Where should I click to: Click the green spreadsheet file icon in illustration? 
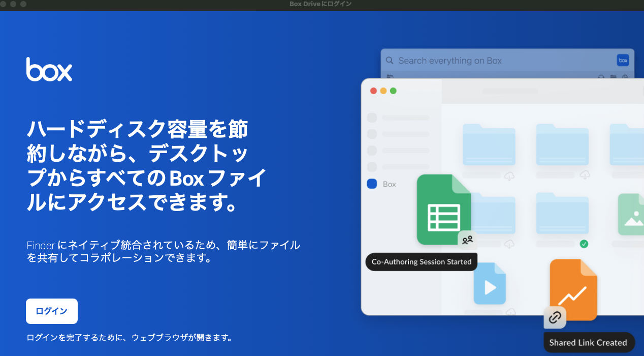coord(444,210)
